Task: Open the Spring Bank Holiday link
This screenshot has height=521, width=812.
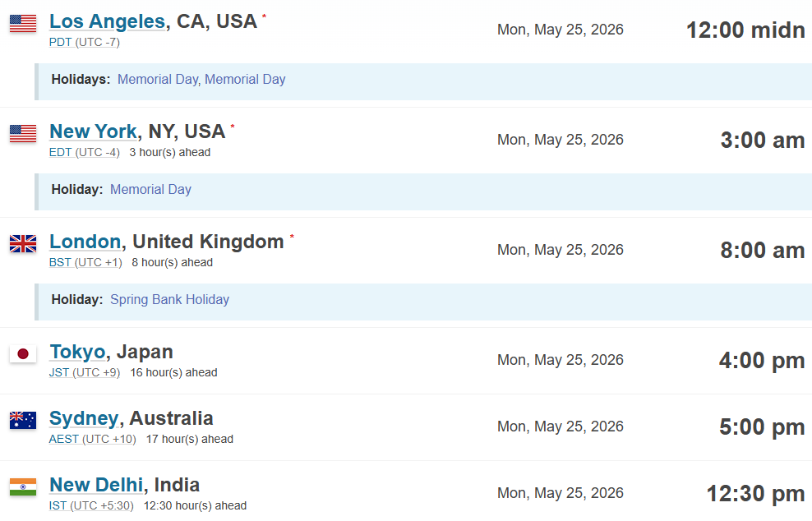Action: tap(169, 299)
